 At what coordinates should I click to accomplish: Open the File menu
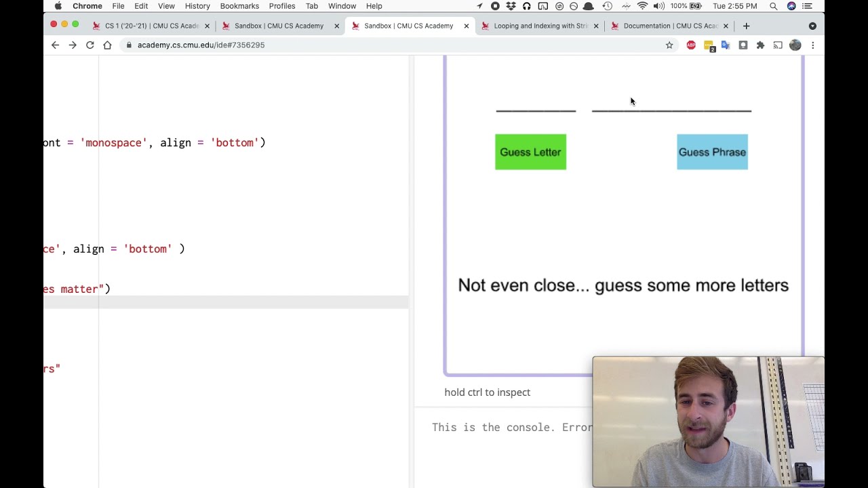click(x=118, y=6)
